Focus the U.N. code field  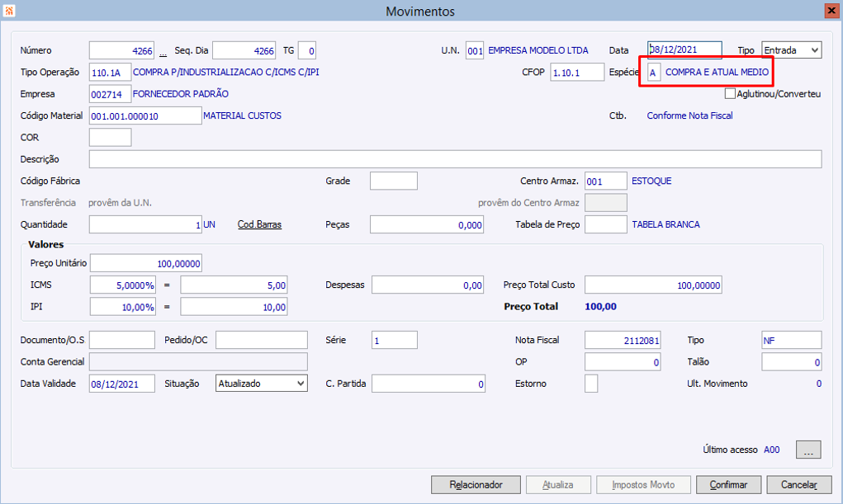click(x=474, y=50)
